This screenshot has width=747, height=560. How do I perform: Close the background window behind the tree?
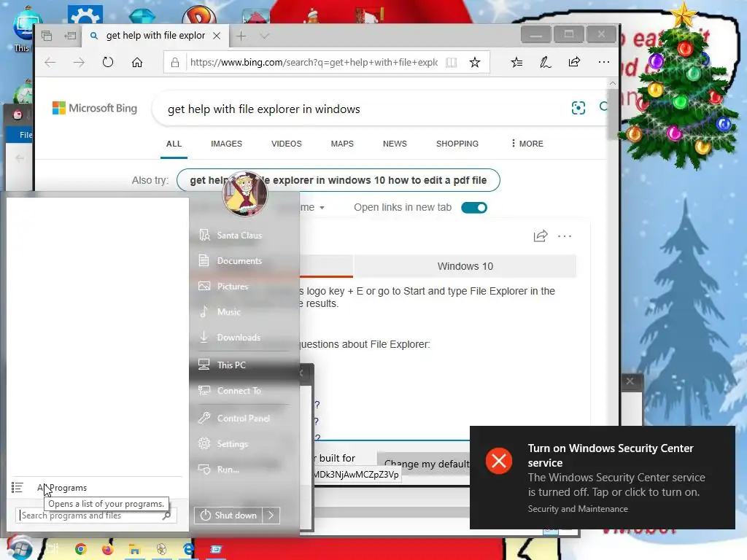coord(630,381)
